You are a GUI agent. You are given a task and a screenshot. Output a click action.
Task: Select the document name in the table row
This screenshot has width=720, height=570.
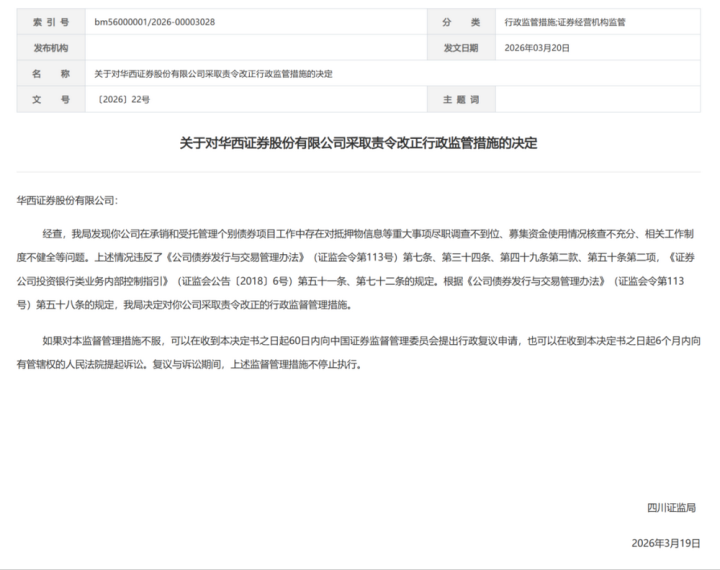click(x=213, y=73)
